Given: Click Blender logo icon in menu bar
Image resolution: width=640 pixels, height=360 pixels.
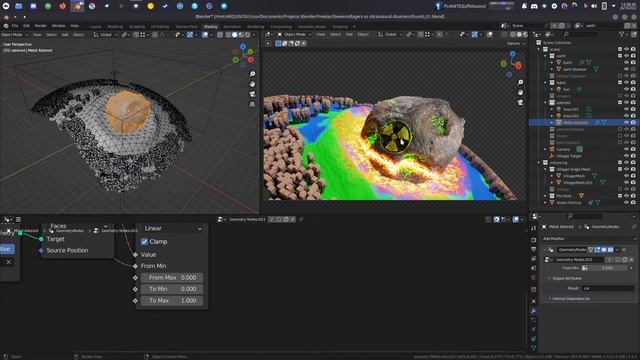Looking at the screenshot, I should coord(6,26).
